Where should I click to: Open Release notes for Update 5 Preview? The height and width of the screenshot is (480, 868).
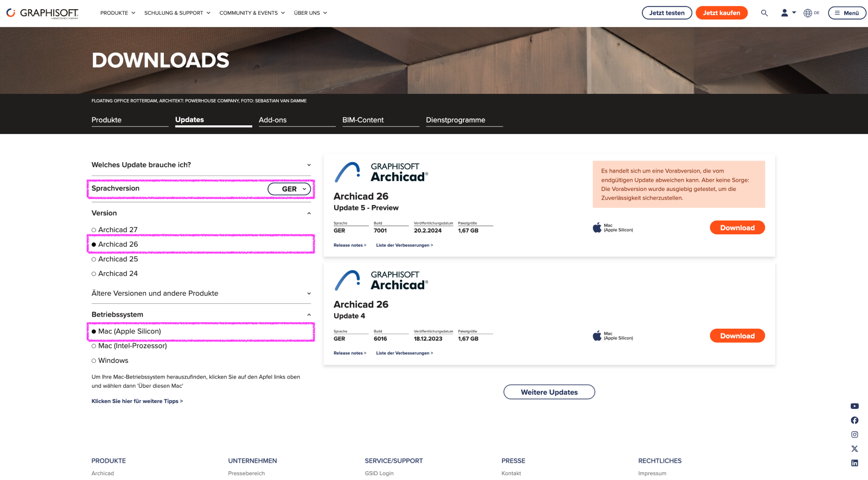coord(350,245)
